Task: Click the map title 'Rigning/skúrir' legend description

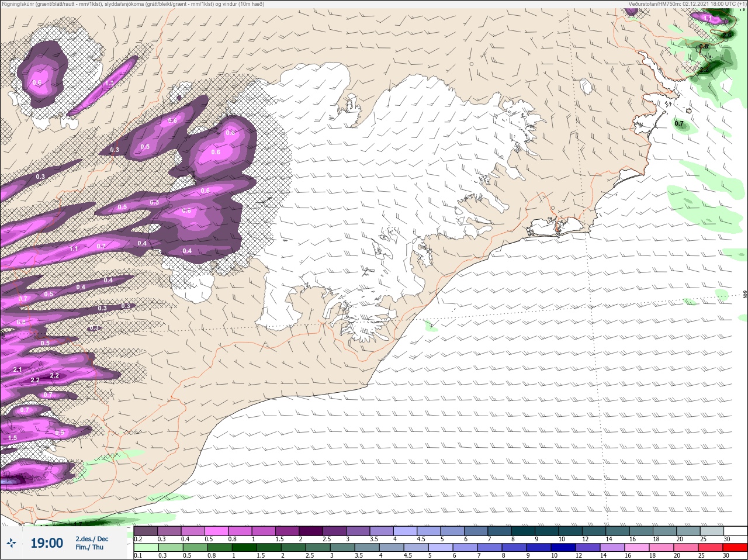Action: pyautogui.click(x=133, y=4)
